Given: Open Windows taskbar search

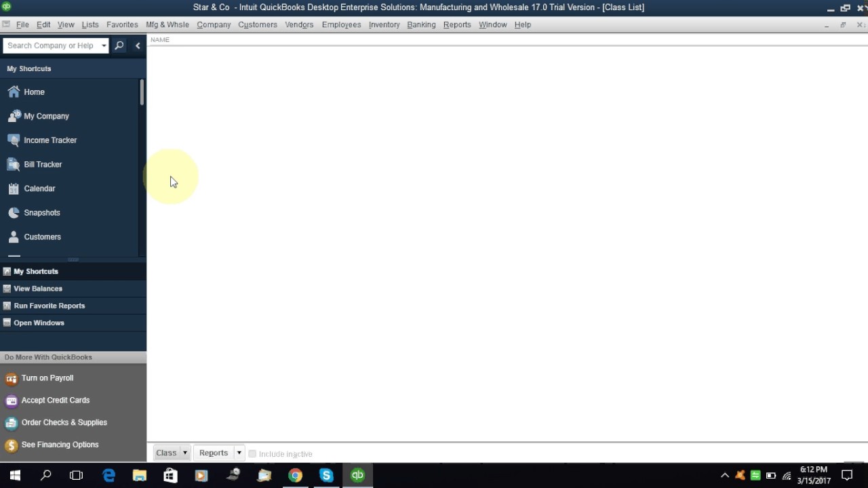Looking at the screenshot, I should (45, 476).
